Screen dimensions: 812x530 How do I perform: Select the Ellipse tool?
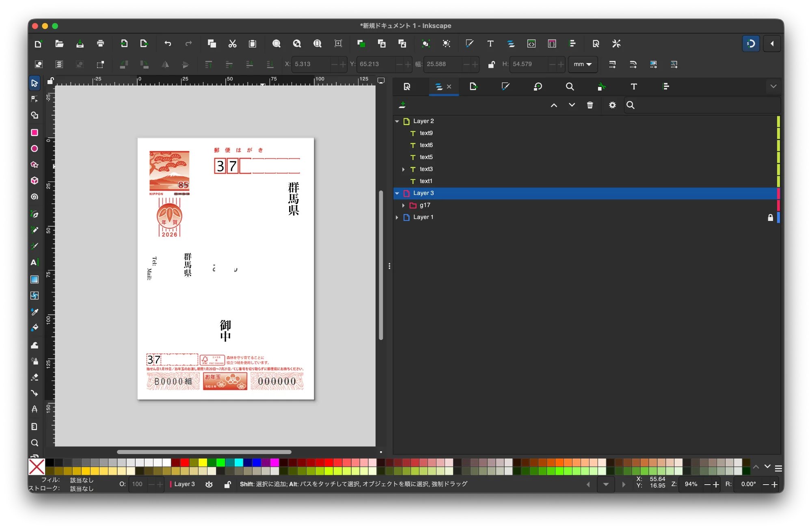click(35, 149)
